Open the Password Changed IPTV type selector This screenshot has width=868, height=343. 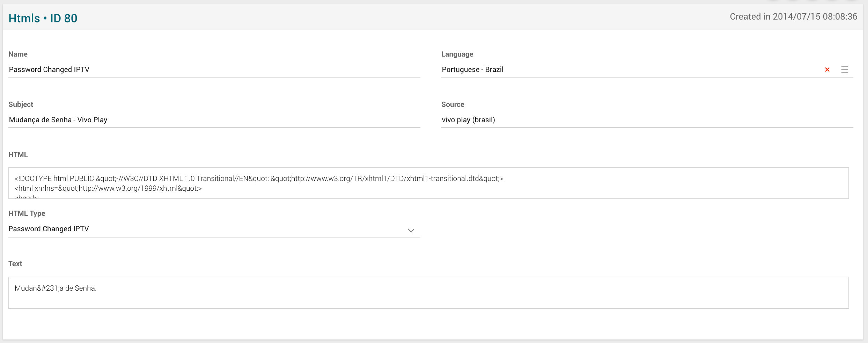point(209,229)
